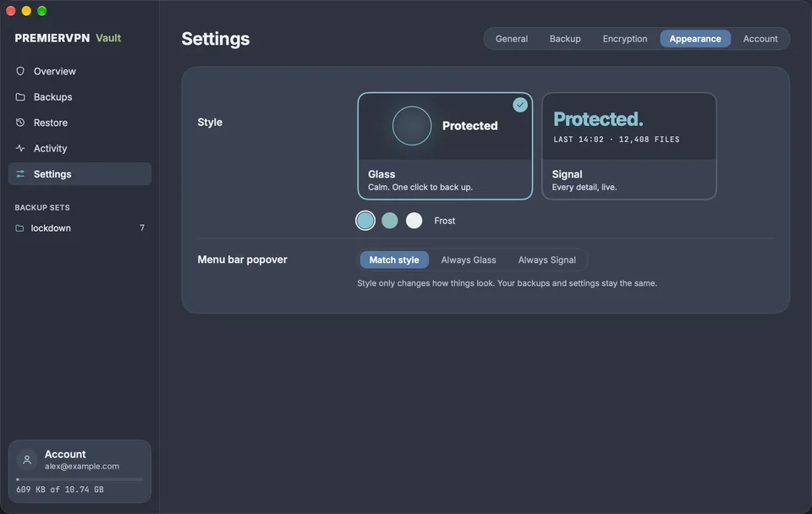The image size is (812, 514).
Task: Maximize the window with the green button
Action: coord(42,11)
